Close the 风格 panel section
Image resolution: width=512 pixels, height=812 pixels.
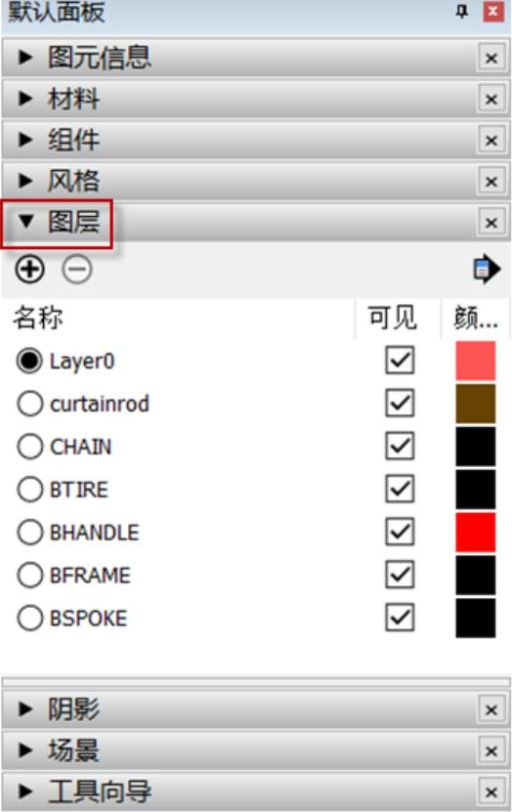click(491, 181)
